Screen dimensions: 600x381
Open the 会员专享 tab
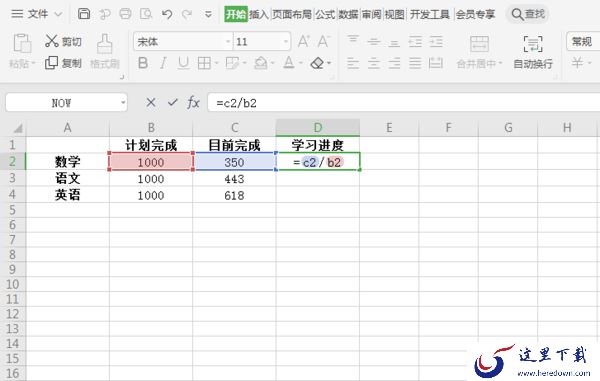click(475, 15)
